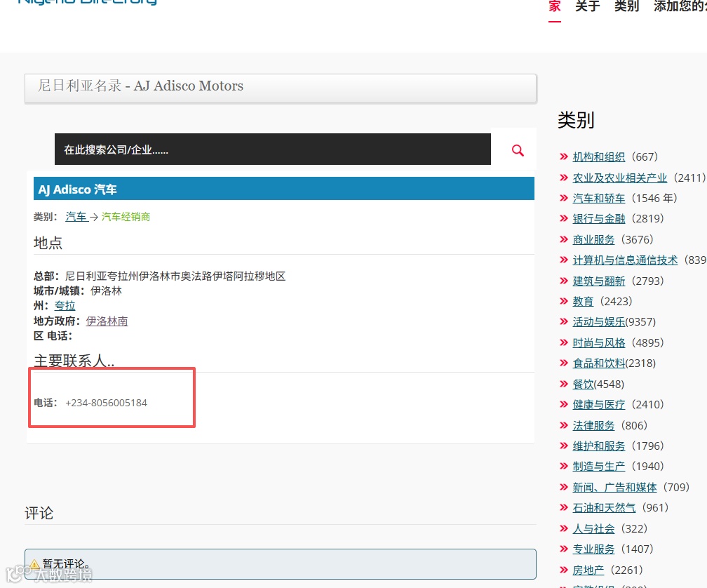The height and width of the screenshot is (588, 707).
Task: Open 餐饮 category link
Action: [583, 385]
